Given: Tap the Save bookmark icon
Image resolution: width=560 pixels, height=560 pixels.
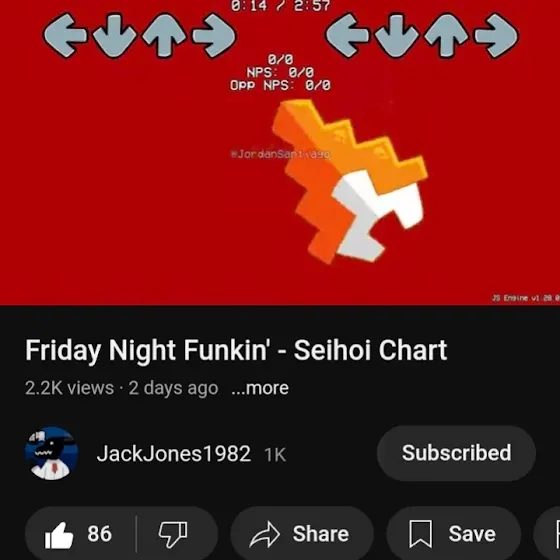Looking at the screenshot, I should (420, 534).
